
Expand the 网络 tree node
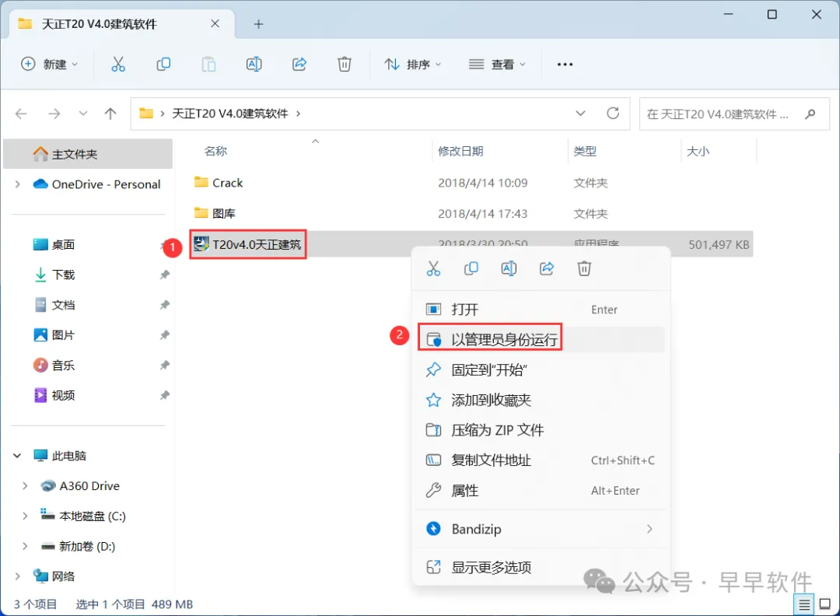17,576
